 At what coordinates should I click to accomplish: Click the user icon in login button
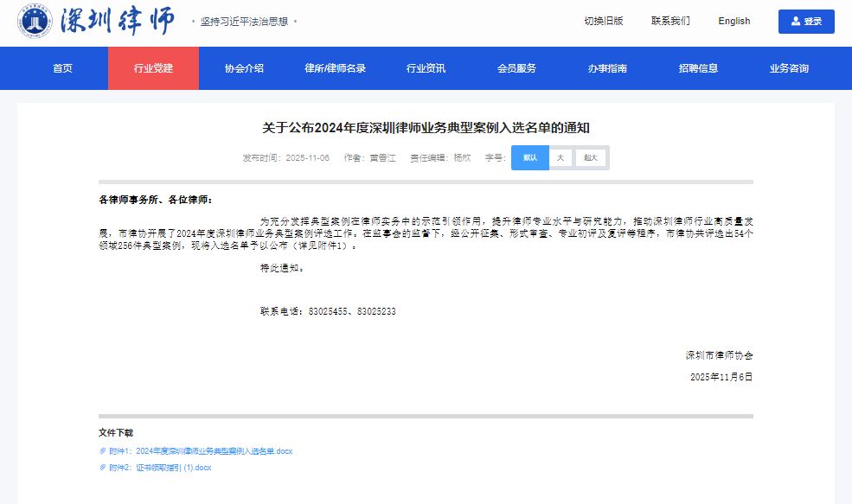(795, 22)
